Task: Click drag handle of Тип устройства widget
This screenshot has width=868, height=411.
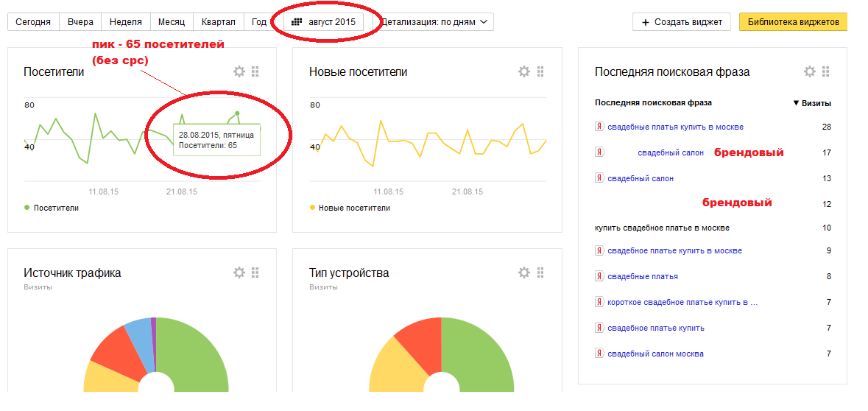Action: (x=541, y=273)
